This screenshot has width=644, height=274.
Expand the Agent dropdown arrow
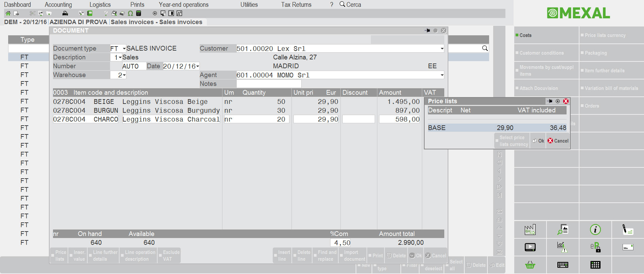click(442, 75)
